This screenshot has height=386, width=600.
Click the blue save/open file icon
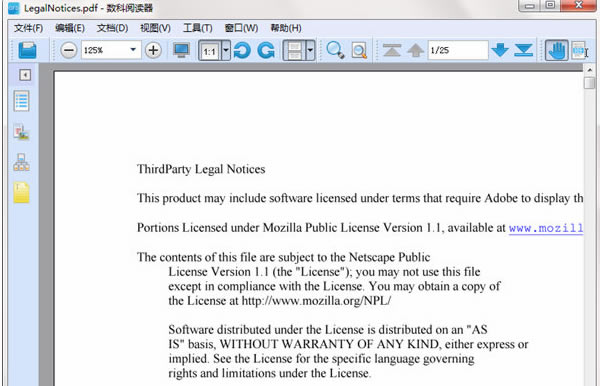pos(28,50)
